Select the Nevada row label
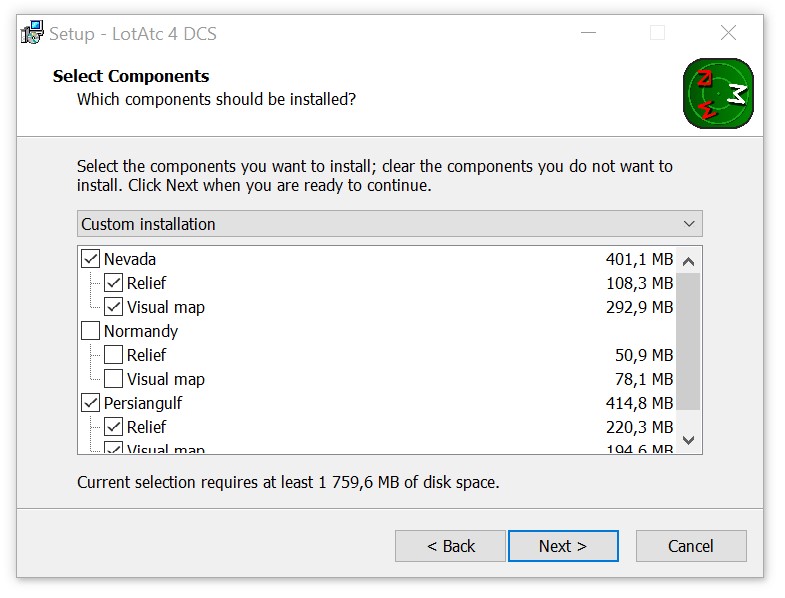The width and height of the screenshot is (785, 598). (130, 259)
